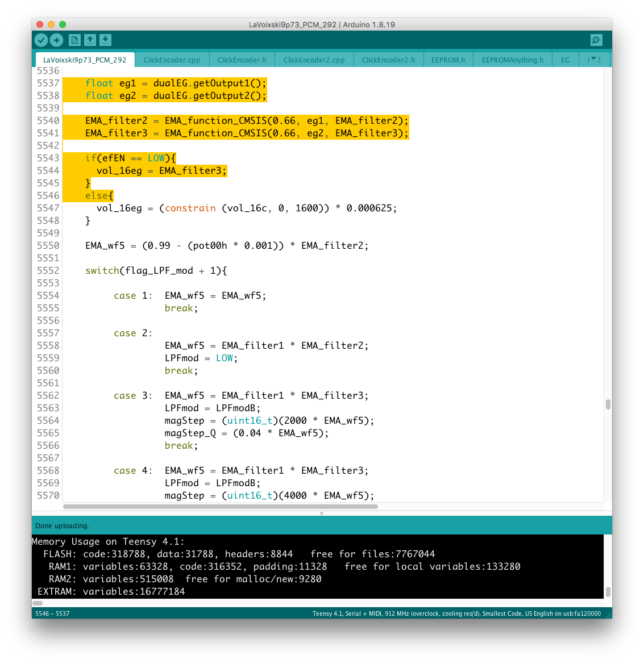The width and height of the screenshot is (644, 664).
Task: Click the LaVoixski9p73_PCM_292 main sketch tab
Action: (x=85, y=60)
